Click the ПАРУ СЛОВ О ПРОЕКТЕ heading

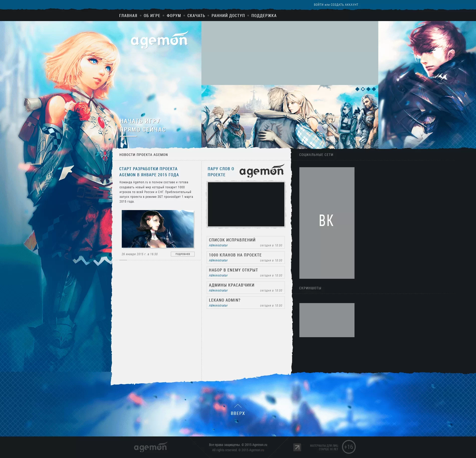tap(221, 172)
